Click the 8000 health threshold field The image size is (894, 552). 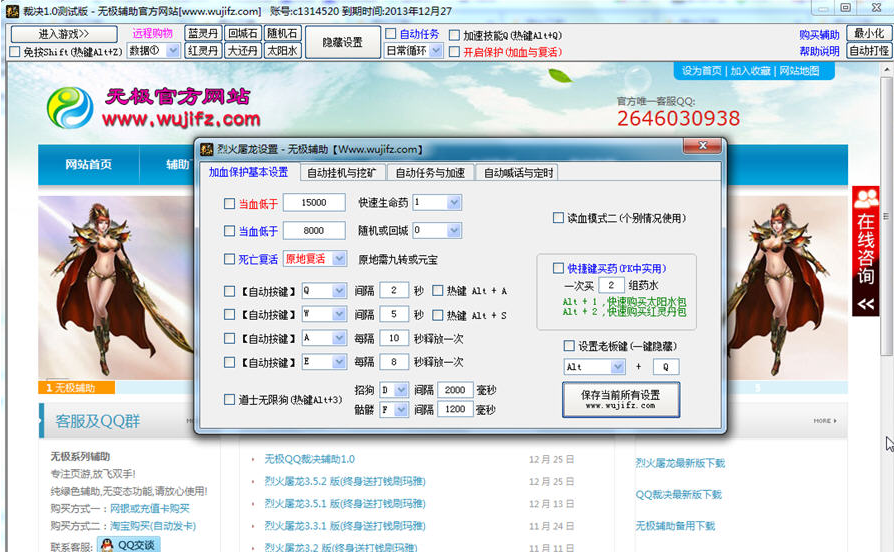(314, 230)
